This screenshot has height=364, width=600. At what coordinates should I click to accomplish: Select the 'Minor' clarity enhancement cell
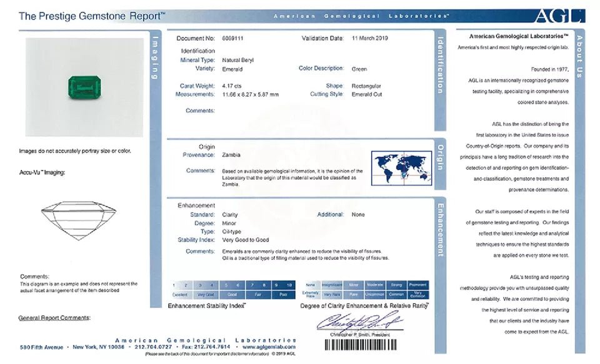point(354,285)
